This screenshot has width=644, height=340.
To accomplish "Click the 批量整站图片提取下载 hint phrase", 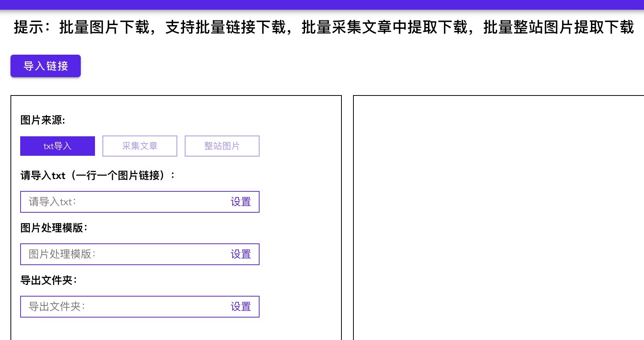I will pos(559,27).
